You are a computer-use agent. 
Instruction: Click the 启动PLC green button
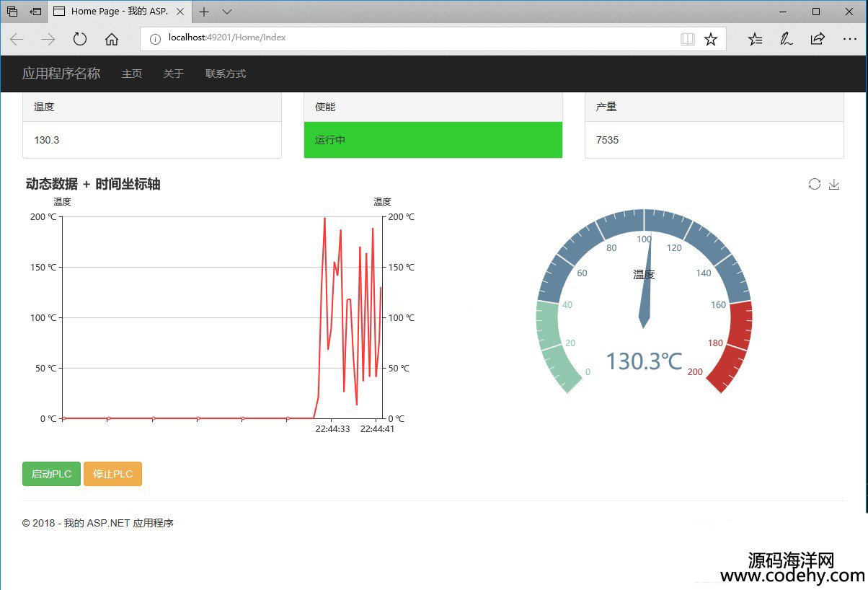51,474
